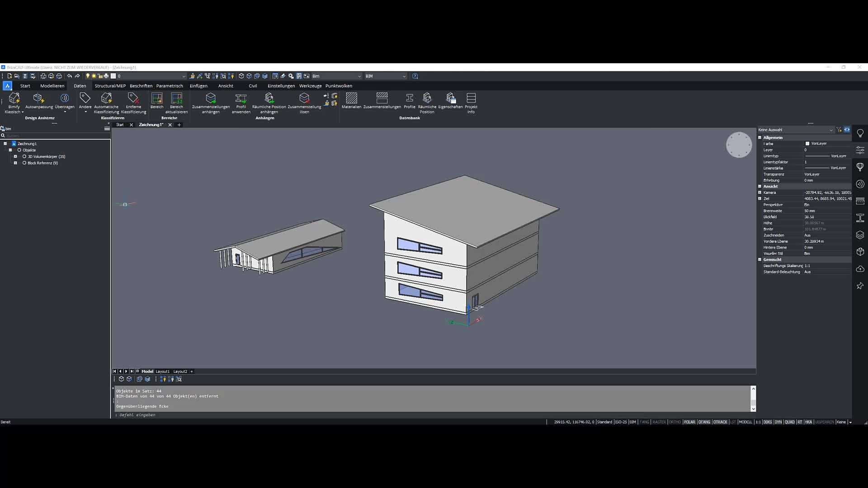Viewport: 868px width, 488px height.
Task: Click Entferne Klassifizierung icon
Action: [133, 103]
